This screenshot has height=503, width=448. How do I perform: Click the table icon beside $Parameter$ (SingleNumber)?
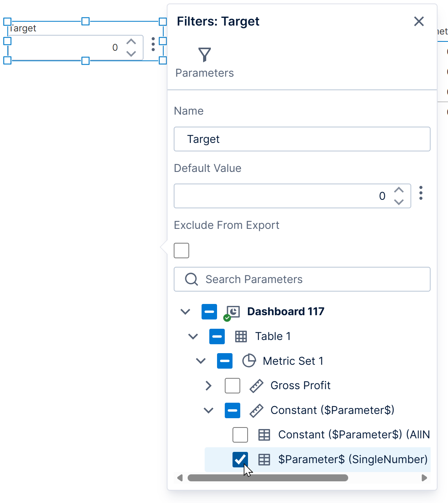click(264, 460)
